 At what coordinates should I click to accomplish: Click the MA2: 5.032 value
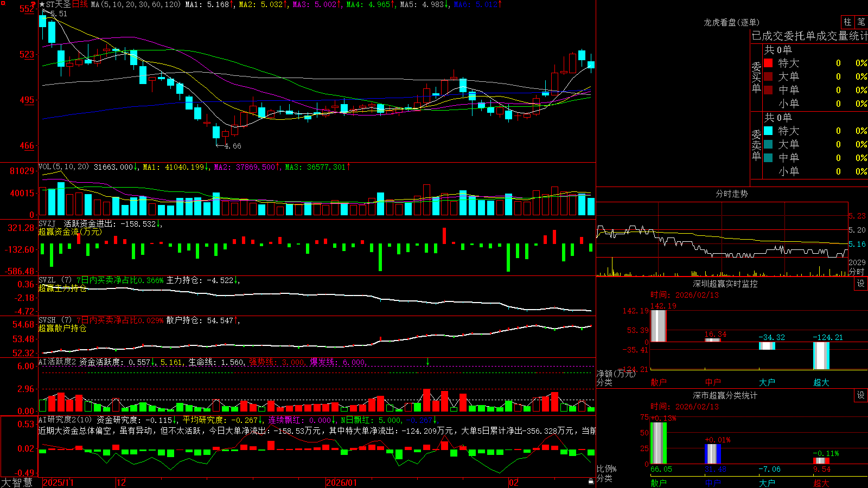click(x=263, y=4)
